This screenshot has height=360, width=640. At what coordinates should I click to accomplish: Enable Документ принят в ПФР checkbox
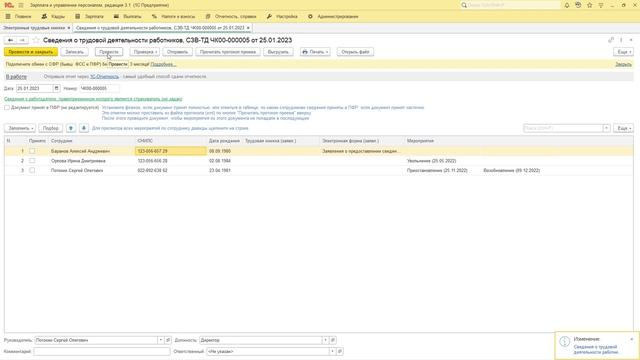coord(7,108)
